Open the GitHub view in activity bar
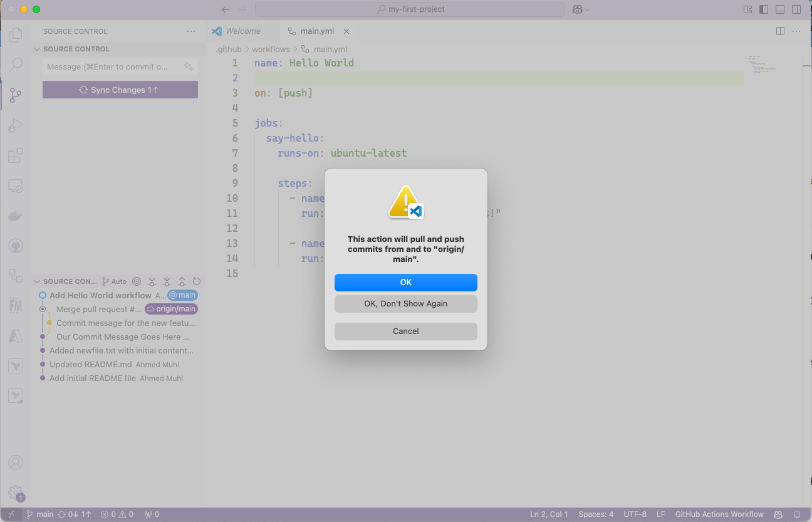This screenshot has height=522, width=812. click(x=16, y=246)
